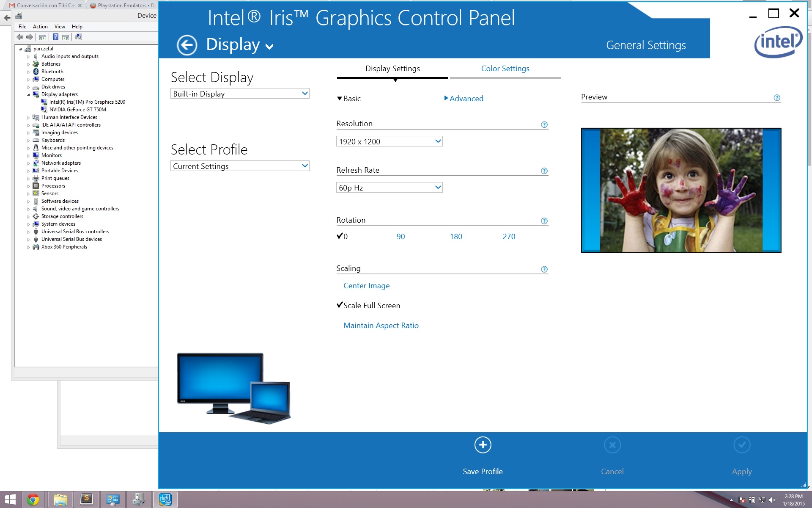Select Scale Full Screen scaling option
The height and width of the screenshot is (508, 812).
(x=368, y=305)
